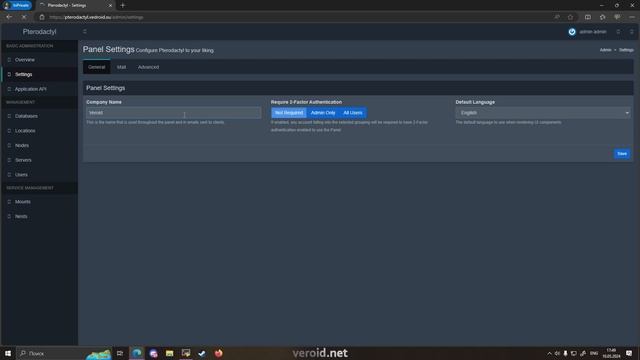Click the ENG language indicator
Screen dimensions: 640x360
(x=594, y=353)
